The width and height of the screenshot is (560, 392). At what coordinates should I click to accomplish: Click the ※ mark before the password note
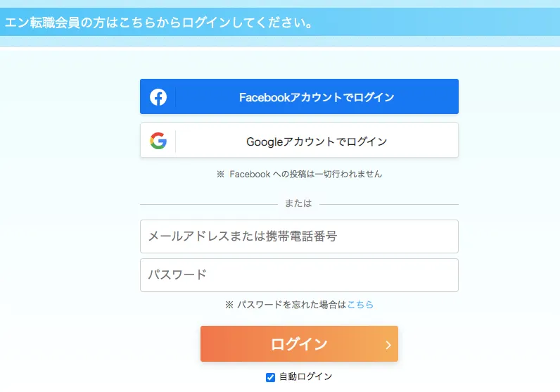pos(229,305)
